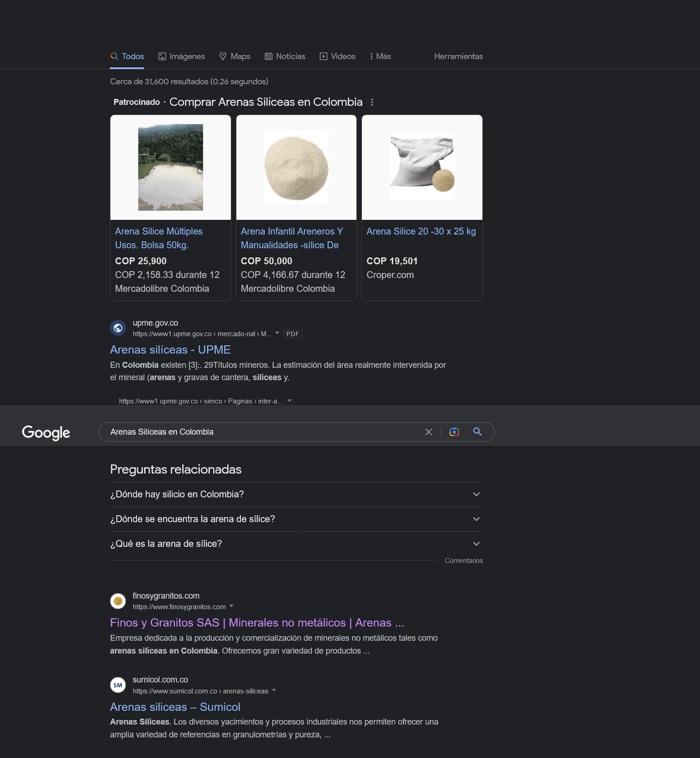View the white sand bag product image

click(422, 167)
